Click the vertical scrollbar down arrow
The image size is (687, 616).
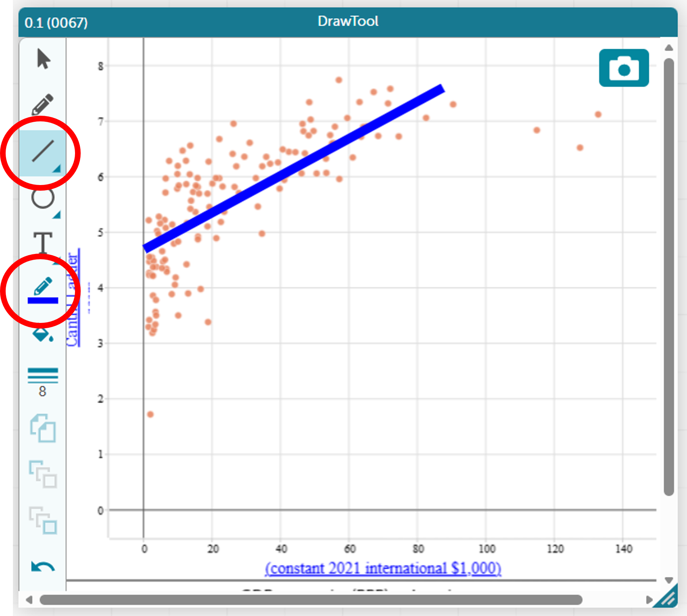coord(668,580)
